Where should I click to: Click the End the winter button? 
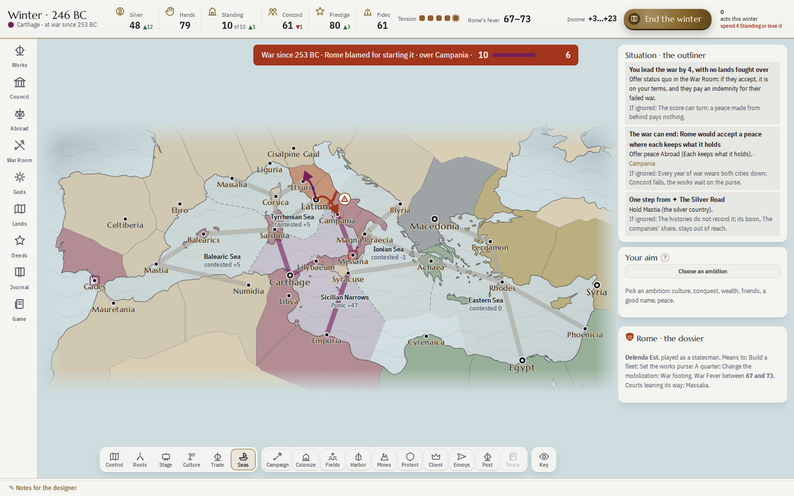pyautogui.click(x=667, y=19)
